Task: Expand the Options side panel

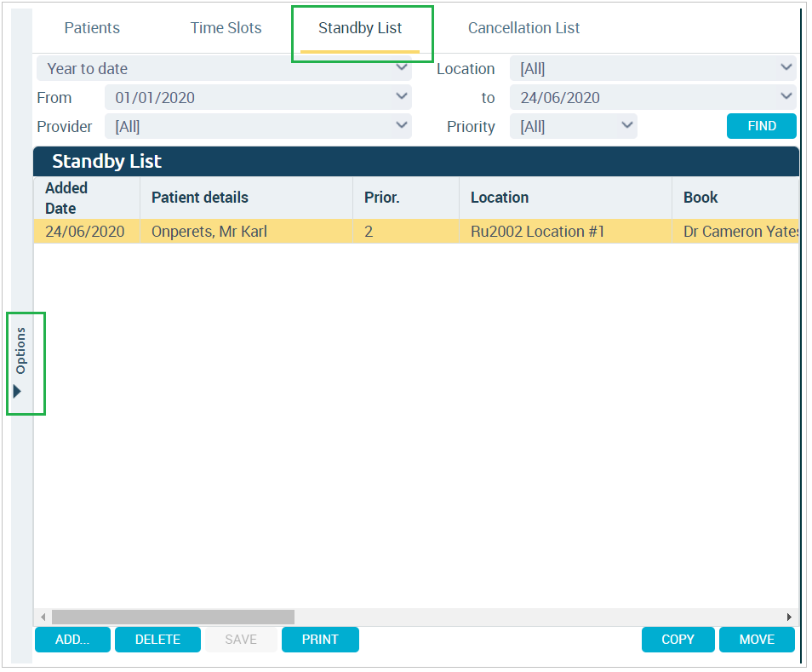Action: [x=21, y=363]
